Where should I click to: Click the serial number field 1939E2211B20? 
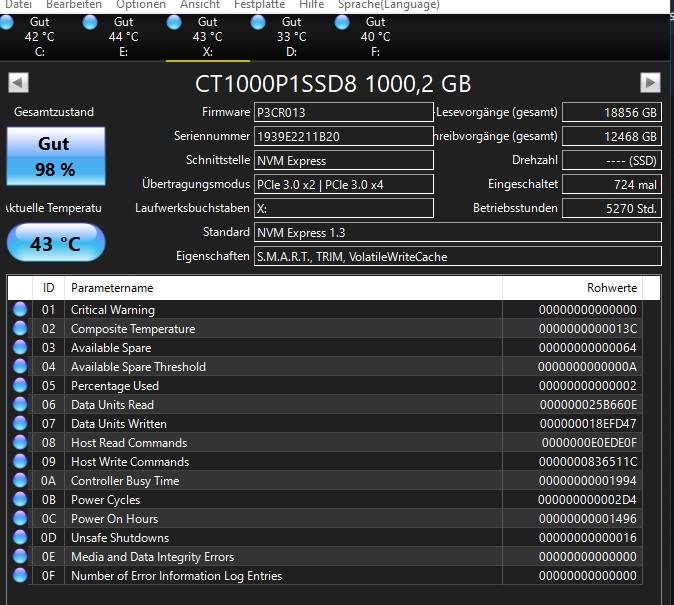[343, 136]
